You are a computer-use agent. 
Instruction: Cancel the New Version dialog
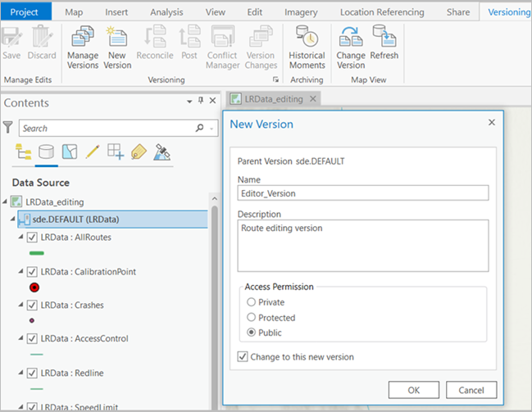click(x=471, y=390)
